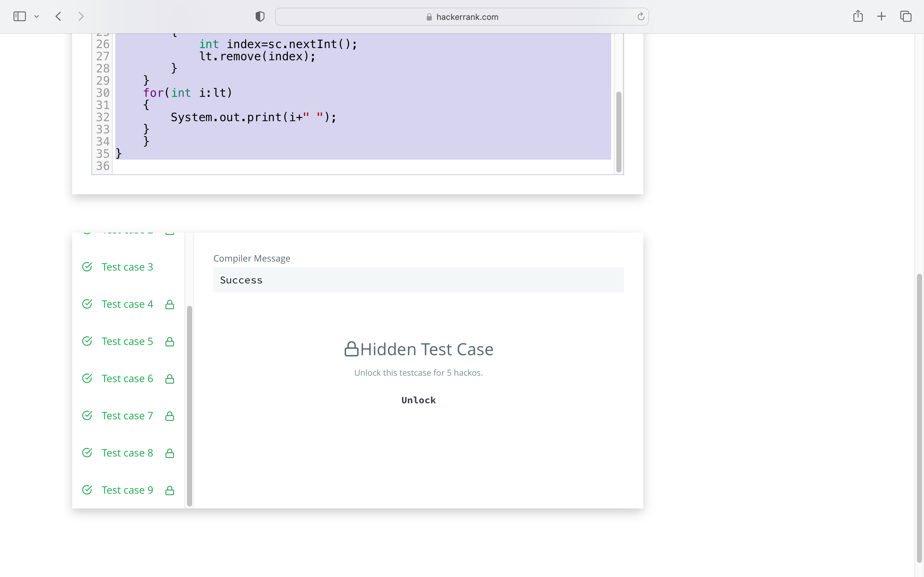Open the privacy shield report icon
The height and width of the screenshot is (577, 924).
point(260,16)
